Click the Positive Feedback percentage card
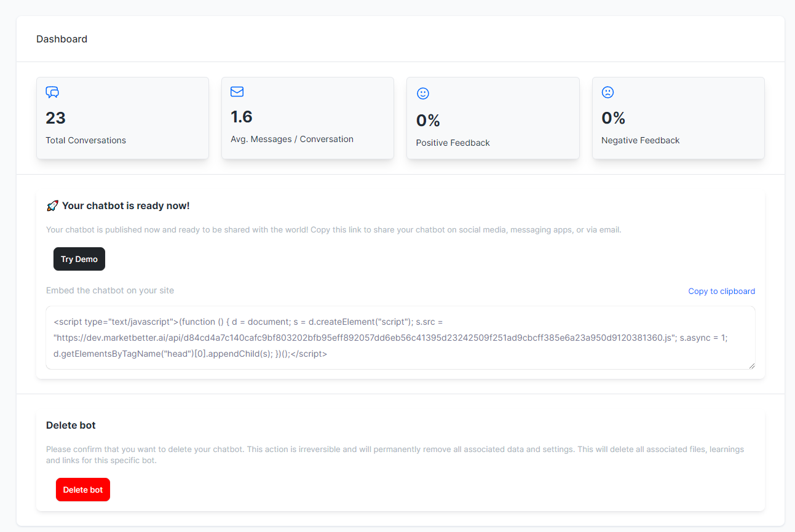 click(492, 117)
